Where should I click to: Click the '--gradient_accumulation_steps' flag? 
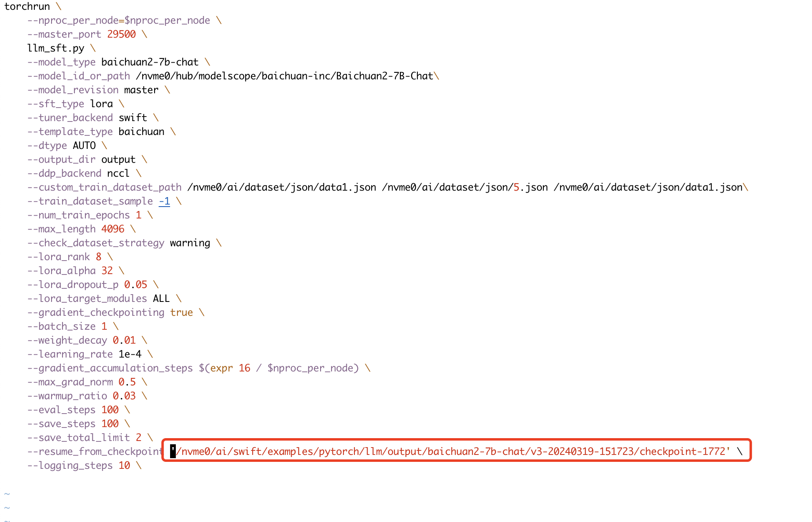tap(110, 368)
